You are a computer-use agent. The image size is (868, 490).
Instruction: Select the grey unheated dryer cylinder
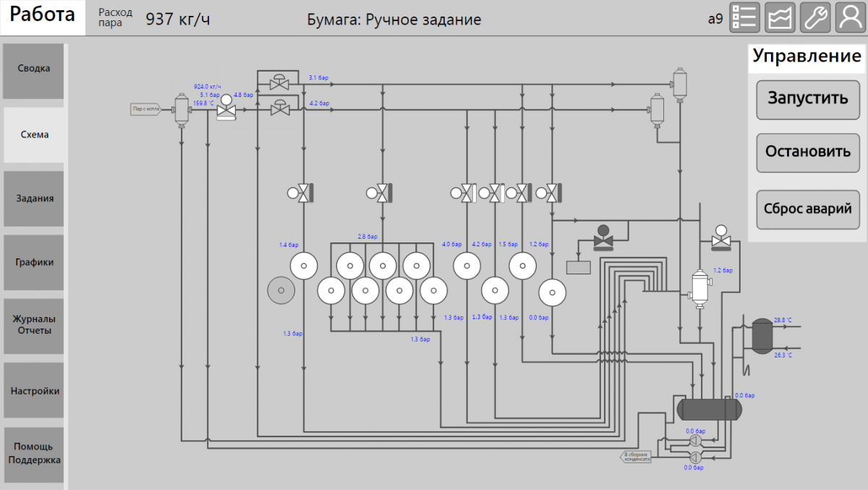pyautogui.click(x=281, y=291)
